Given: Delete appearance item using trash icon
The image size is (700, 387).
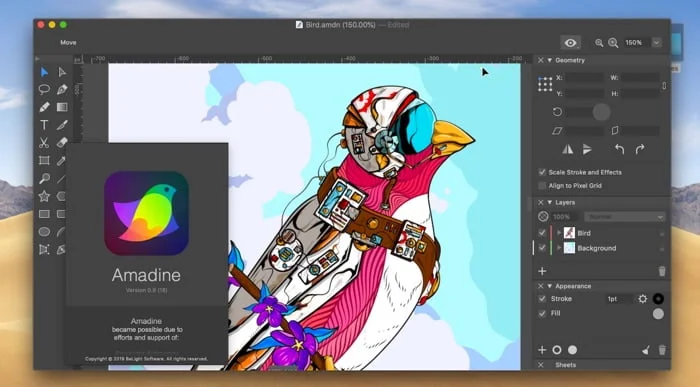Looking at the screenshot, I should [662, 350].
